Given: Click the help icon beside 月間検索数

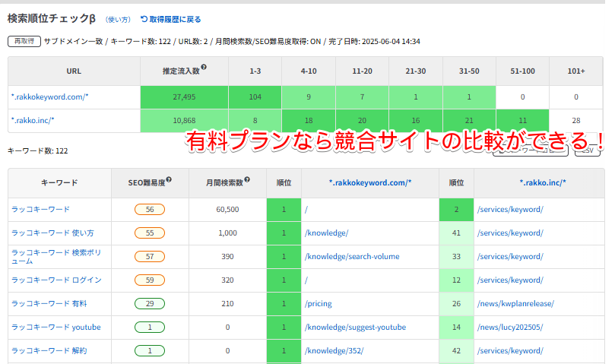Looking at the screenshot, I should point(247,179).
